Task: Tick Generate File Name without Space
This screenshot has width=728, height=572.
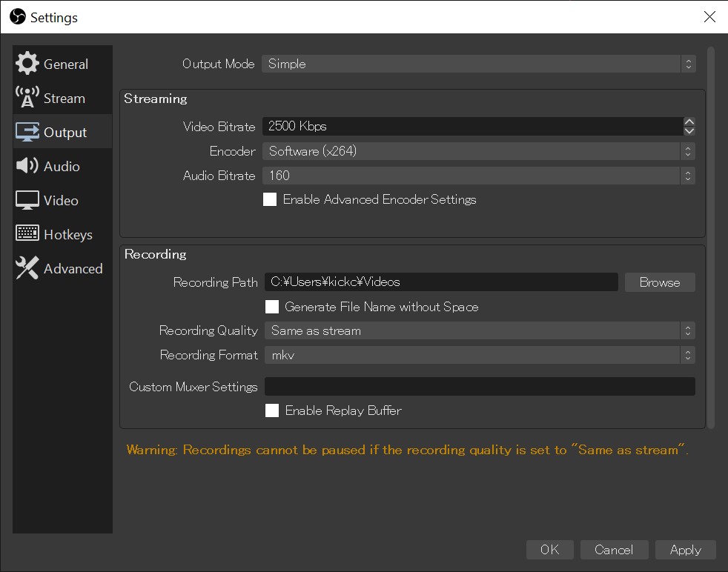Action: tap(272, 307)
